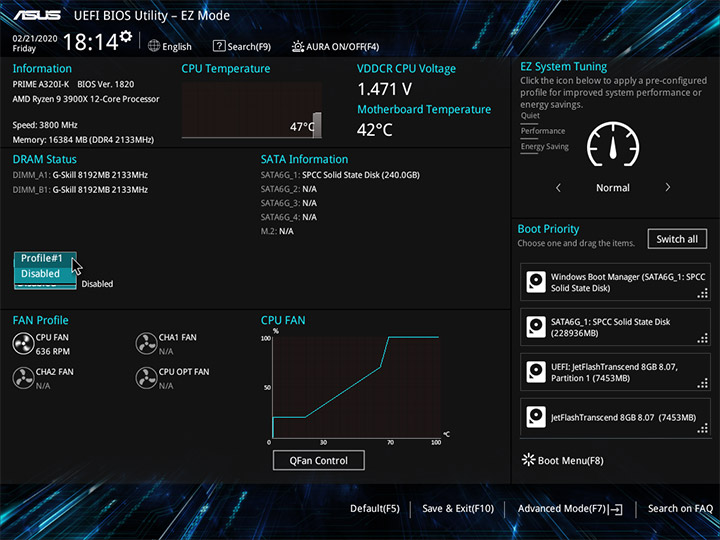This screenshot has height=540, width=720.
Task: Click Windows Boot Manager disk icon
Action: click(536, 282)
